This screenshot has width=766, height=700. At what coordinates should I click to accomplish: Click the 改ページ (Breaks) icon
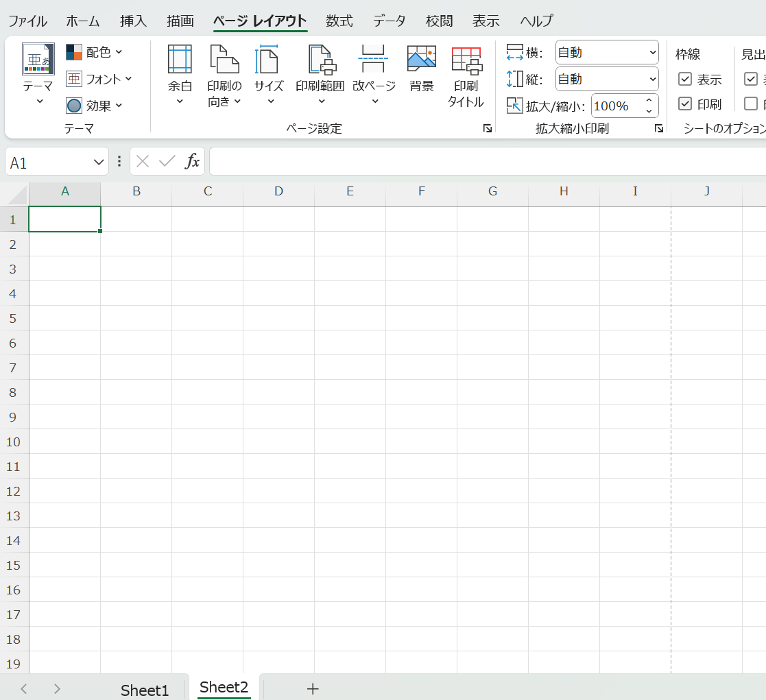(x=374, y=60)
